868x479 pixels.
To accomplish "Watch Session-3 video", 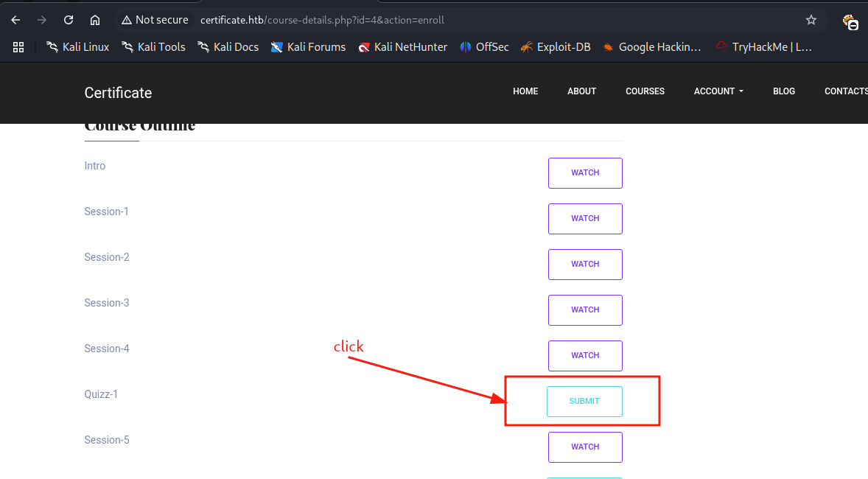I will (x=585, y=310).
